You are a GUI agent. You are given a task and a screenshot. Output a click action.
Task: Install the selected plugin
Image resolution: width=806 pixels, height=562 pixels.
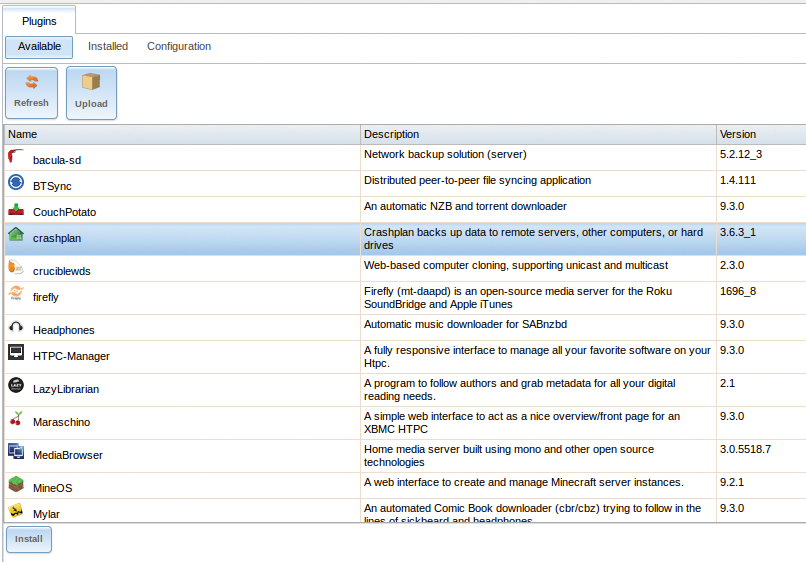[x=29, y=539]
